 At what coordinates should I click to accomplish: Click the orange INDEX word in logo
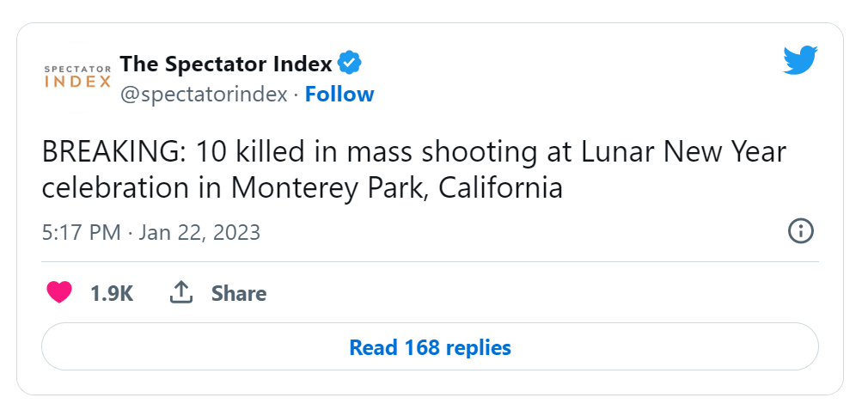point(77,82)
